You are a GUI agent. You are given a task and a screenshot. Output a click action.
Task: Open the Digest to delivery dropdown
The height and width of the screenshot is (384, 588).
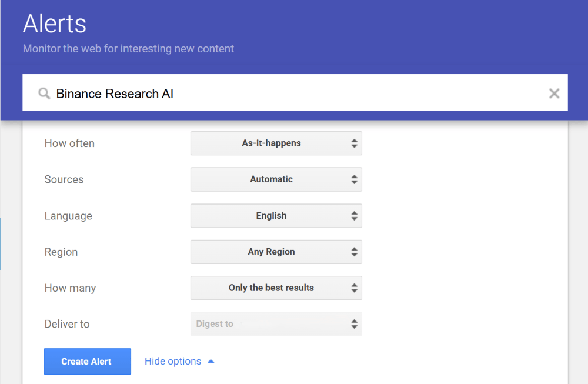coord(271,324)
